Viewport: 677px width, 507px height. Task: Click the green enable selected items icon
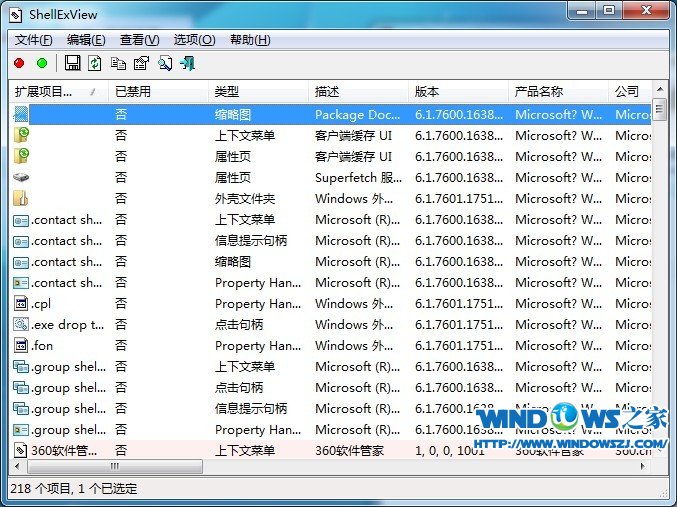pos(42,63)
